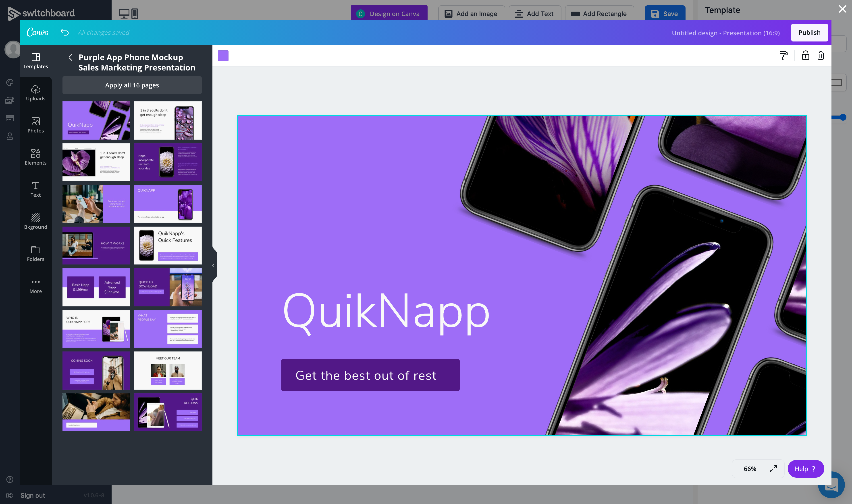Click Apply all 16 pages button

(132, 85)
